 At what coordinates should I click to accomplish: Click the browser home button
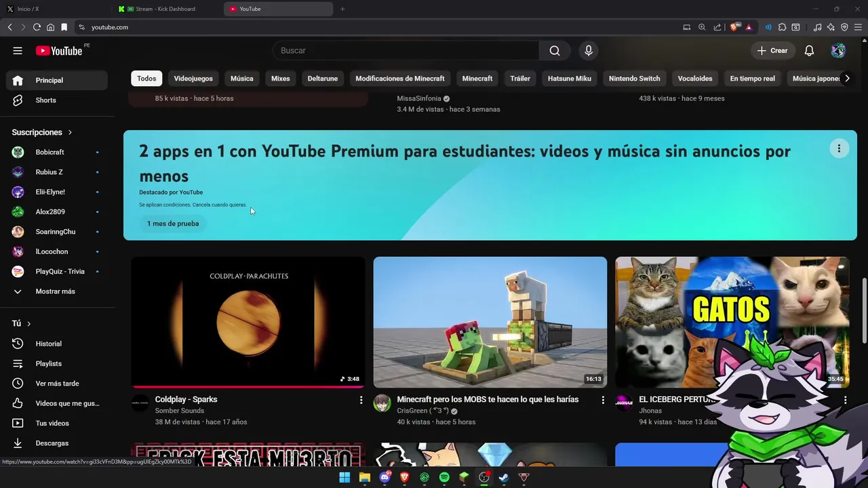click(50, 27)
